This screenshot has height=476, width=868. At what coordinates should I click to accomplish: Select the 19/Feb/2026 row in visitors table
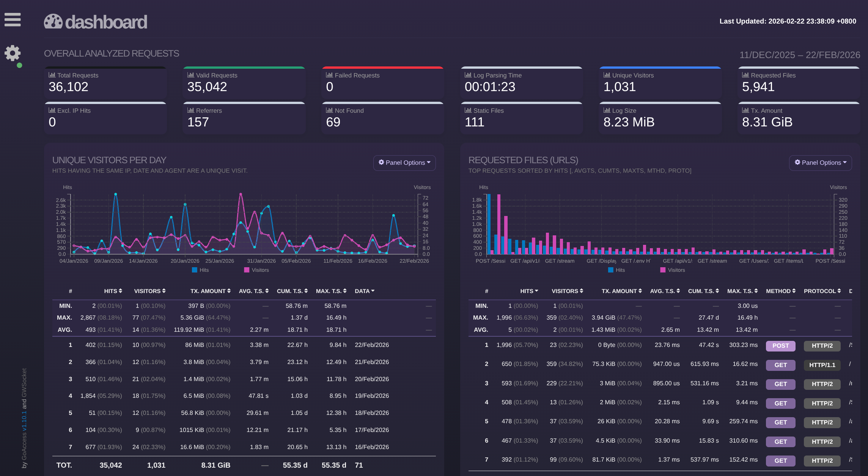click(x=372, y=396)
